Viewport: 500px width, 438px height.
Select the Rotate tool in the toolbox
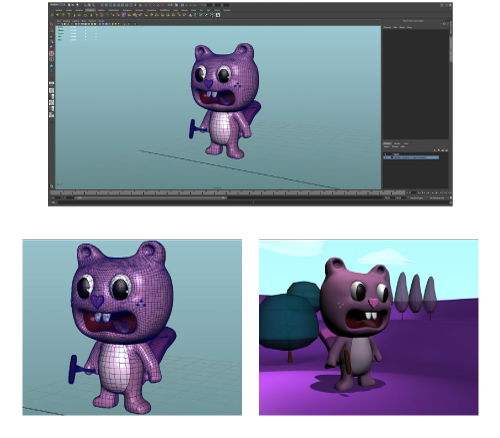pos(51,48)
